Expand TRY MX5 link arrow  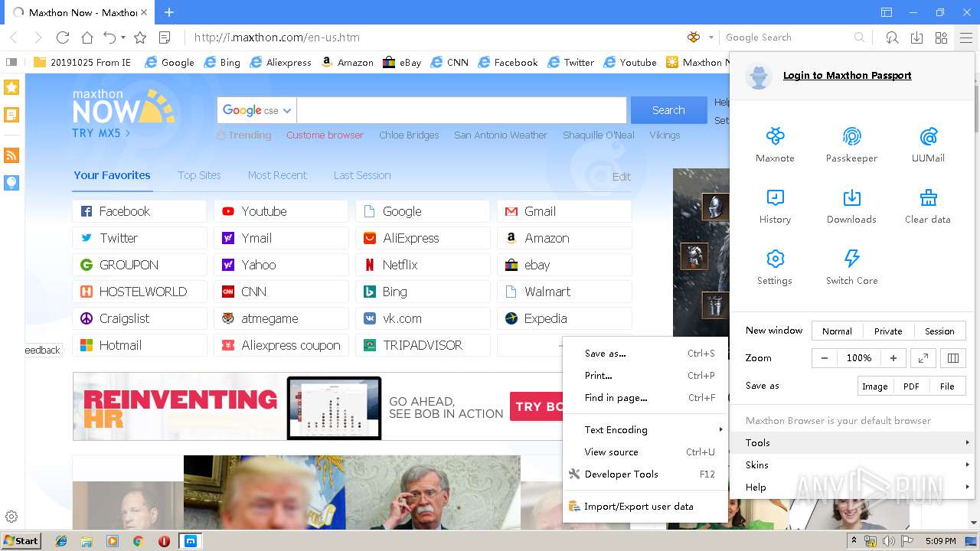coord(128,133)
